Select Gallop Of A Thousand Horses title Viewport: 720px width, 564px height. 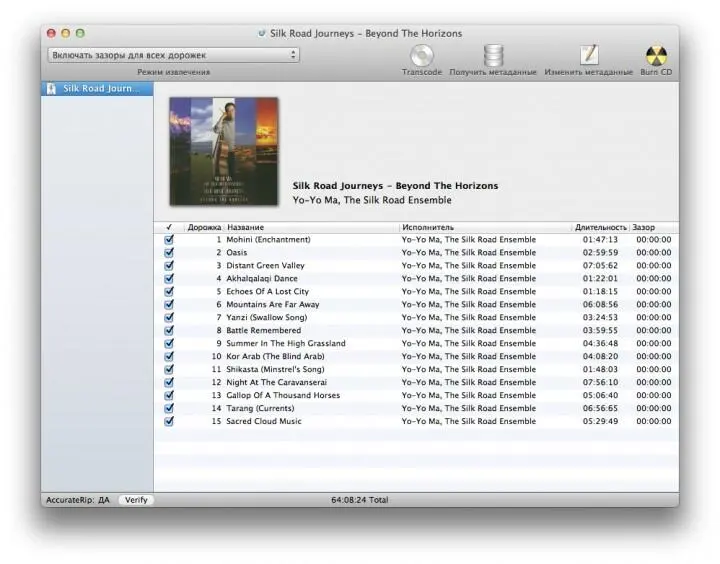[283, 395]
